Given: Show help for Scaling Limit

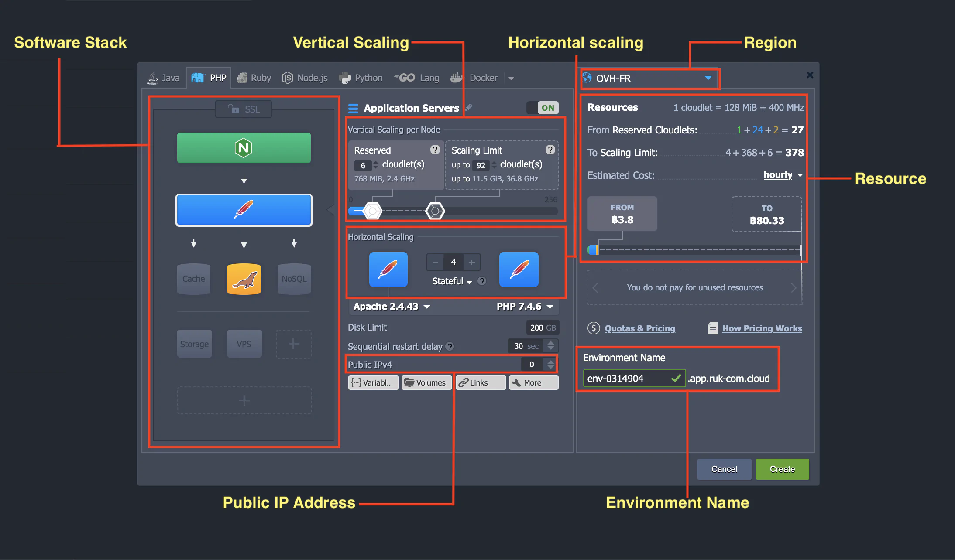Looking at the screenshot, I should click(550, 150).
